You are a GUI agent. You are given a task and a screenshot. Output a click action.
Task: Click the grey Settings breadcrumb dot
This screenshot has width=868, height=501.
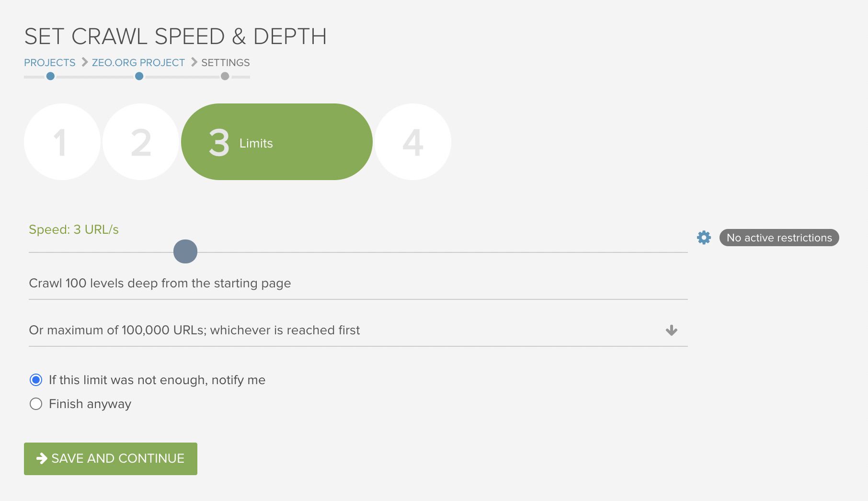coord(225,76)
